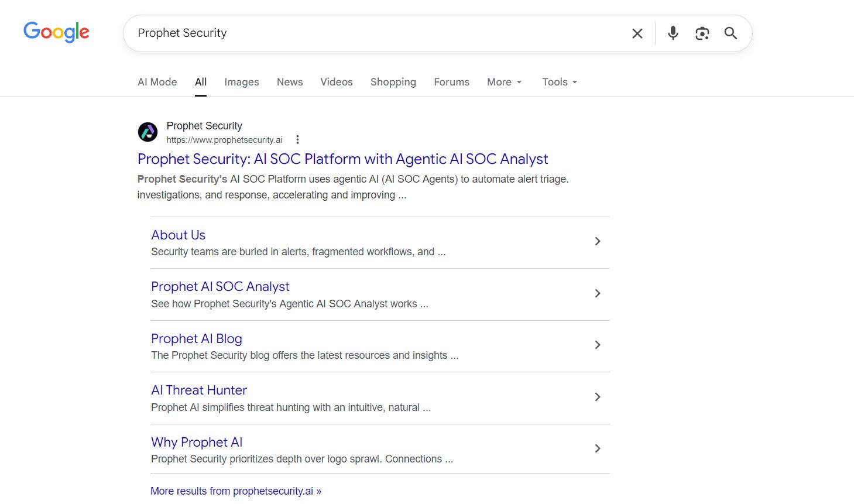Switch to the News tab
The width and height of the screenshot is (854, 504).
pos(290,82)
